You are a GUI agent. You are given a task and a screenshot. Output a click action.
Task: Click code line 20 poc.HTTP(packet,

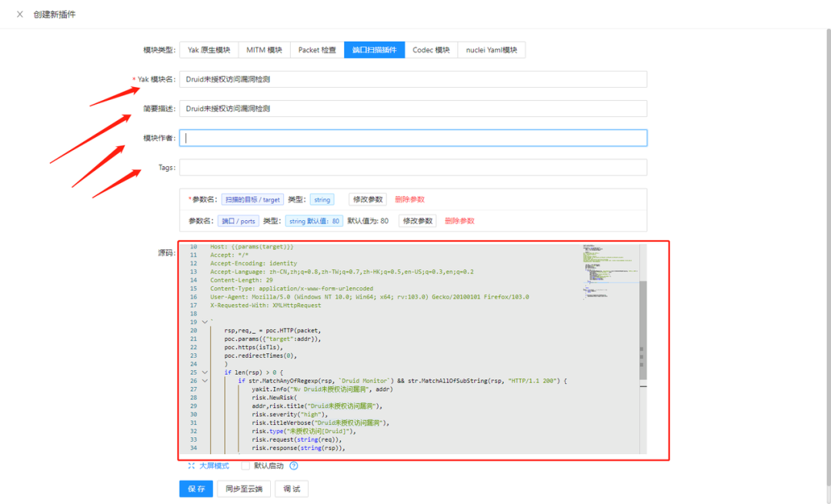click(272, 331)
